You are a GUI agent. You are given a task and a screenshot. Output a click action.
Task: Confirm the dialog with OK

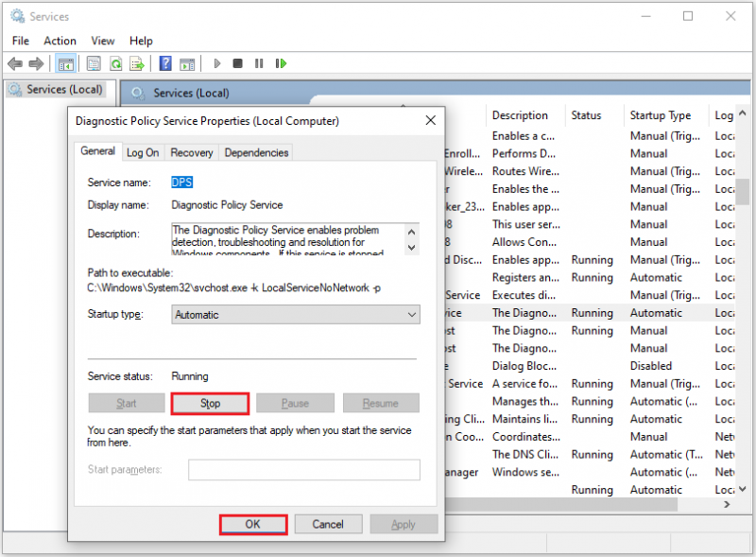pyautogui.click(x=253, y=525)
